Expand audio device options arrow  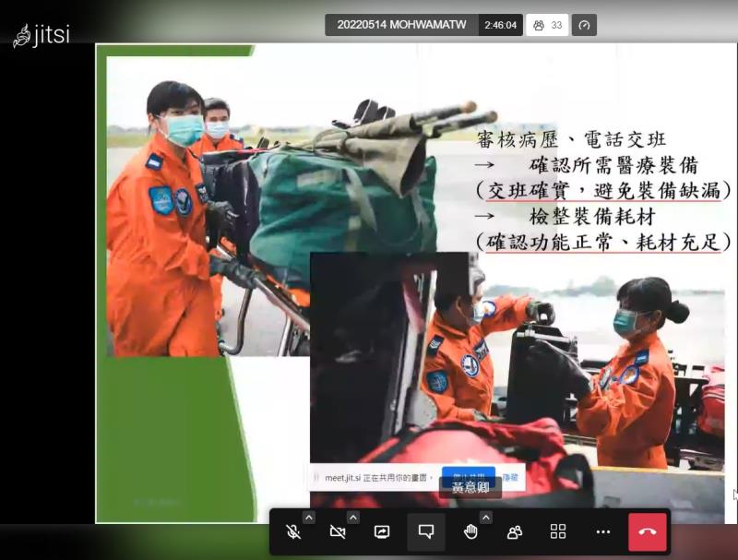coord(308,518)
